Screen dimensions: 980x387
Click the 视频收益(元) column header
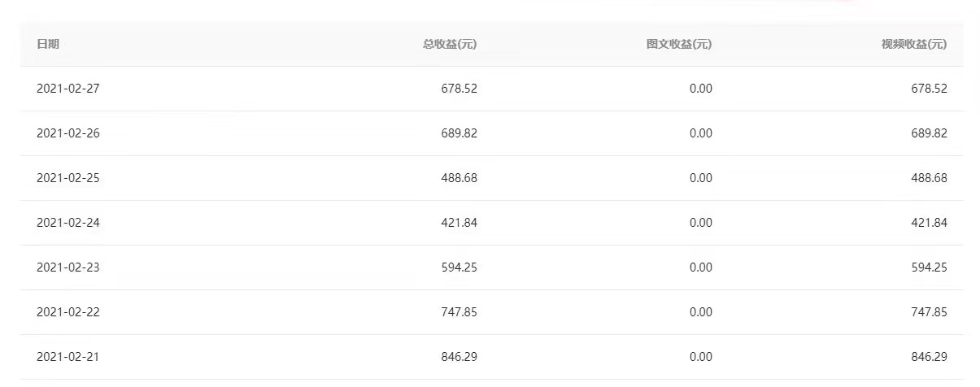914,45
